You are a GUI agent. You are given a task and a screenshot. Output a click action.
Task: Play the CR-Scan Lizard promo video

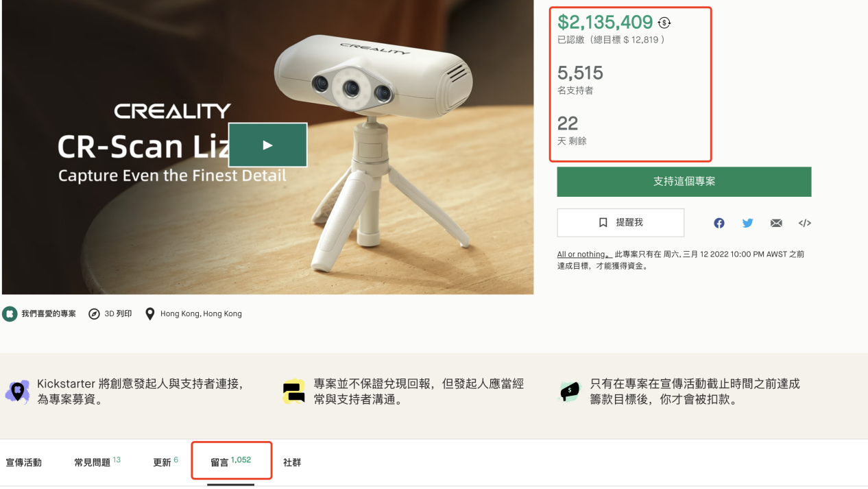point(267,145)
